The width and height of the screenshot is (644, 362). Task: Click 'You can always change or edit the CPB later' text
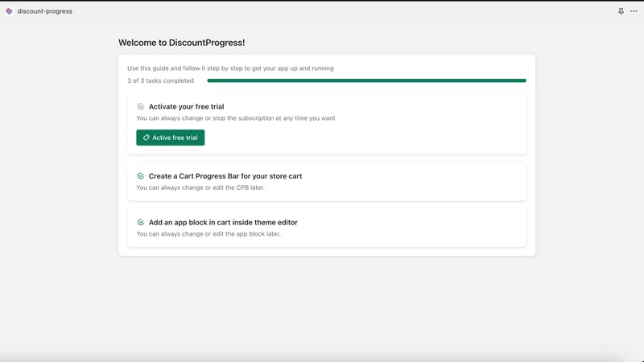pos(200,187)
